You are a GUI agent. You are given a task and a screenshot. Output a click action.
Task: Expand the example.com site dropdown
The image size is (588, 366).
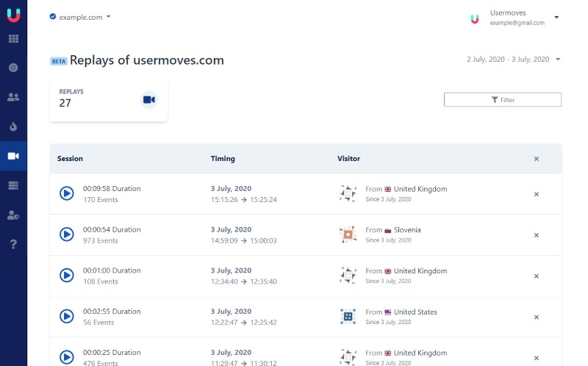click(80, 17)
